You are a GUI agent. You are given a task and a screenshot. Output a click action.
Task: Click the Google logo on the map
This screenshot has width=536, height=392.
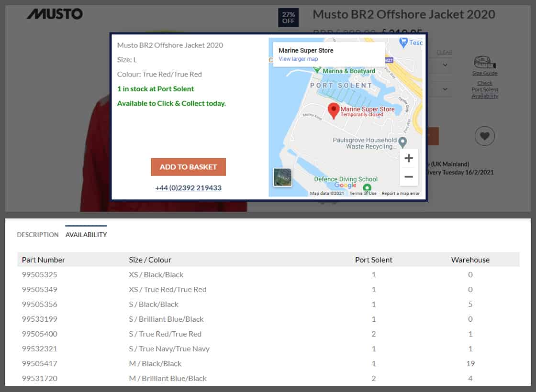pyautogui.click(x=345, y=185)
